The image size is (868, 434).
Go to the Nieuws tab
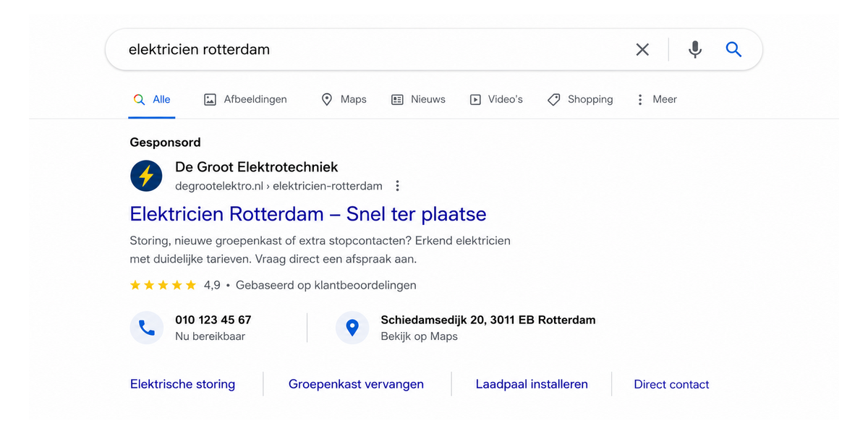(x=418, y=100)
